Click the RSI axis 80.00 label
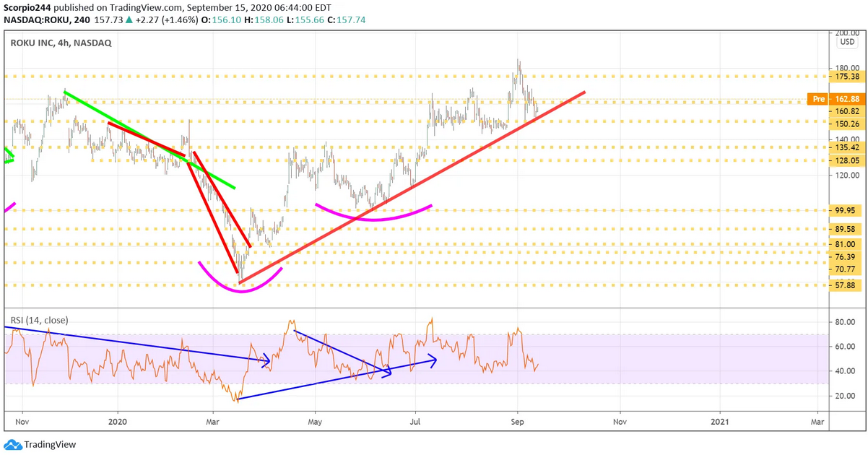The image size is (868, 455). click(x=846, y=322)
